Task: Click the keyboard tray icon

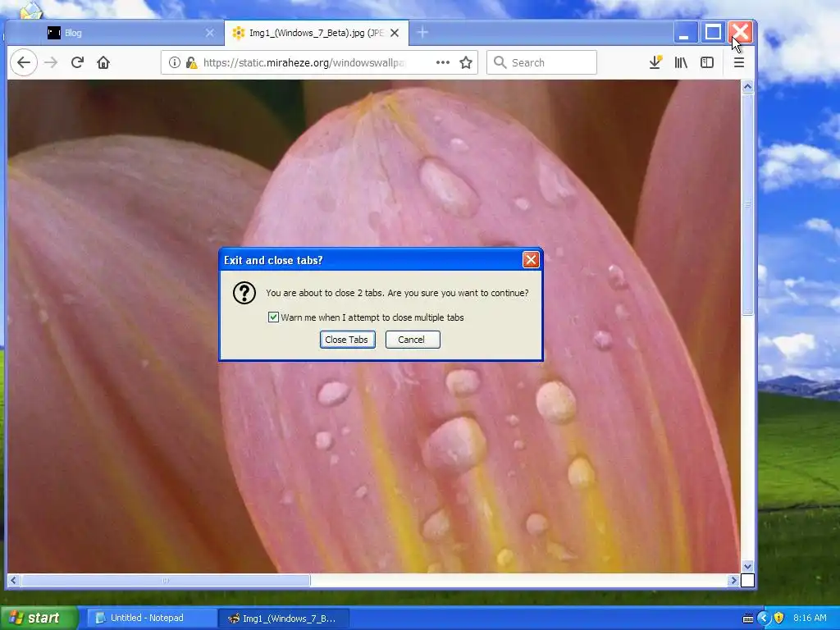Action: 748,619
